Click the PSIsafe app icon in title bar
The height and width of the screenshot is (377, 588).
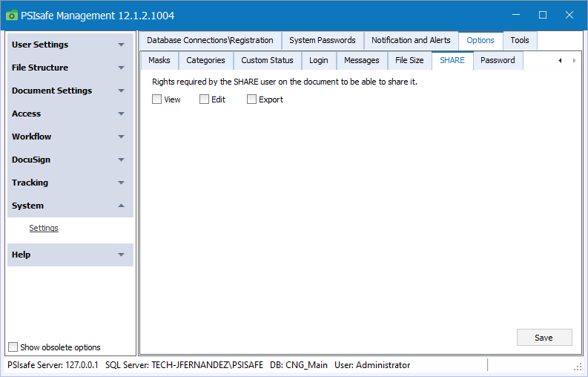tap(12, 16)
